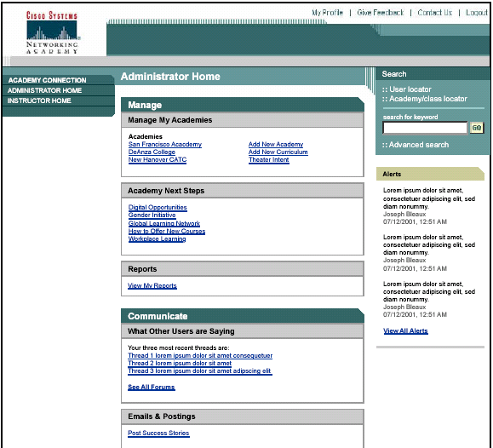Click the GO search button

[x=477, y=128]
